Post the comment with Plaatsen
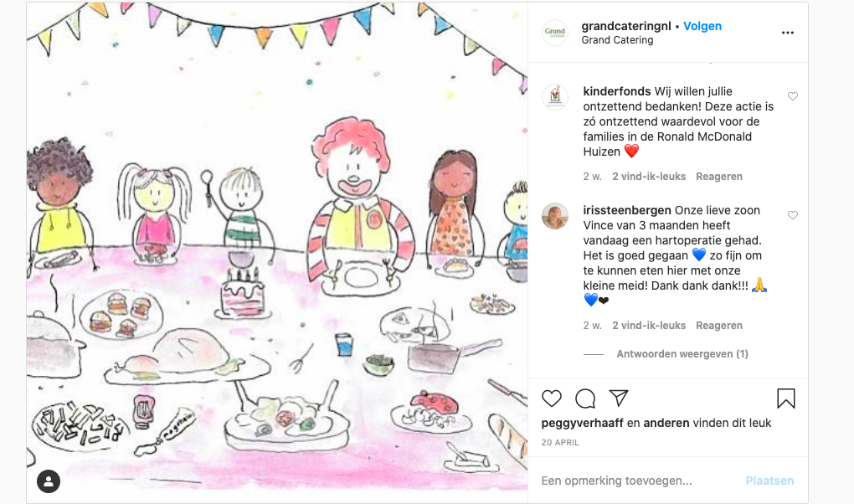The width and height of the screenshot is (854, 504). (769, 481)
